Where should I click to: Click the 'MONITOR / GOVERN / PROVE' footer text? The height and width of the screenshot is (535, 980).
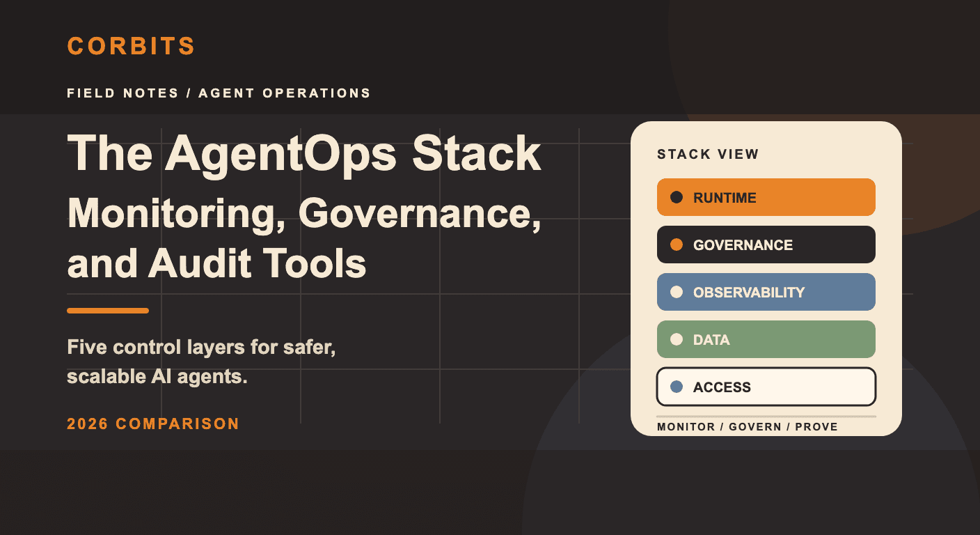[x=748, y=426]
